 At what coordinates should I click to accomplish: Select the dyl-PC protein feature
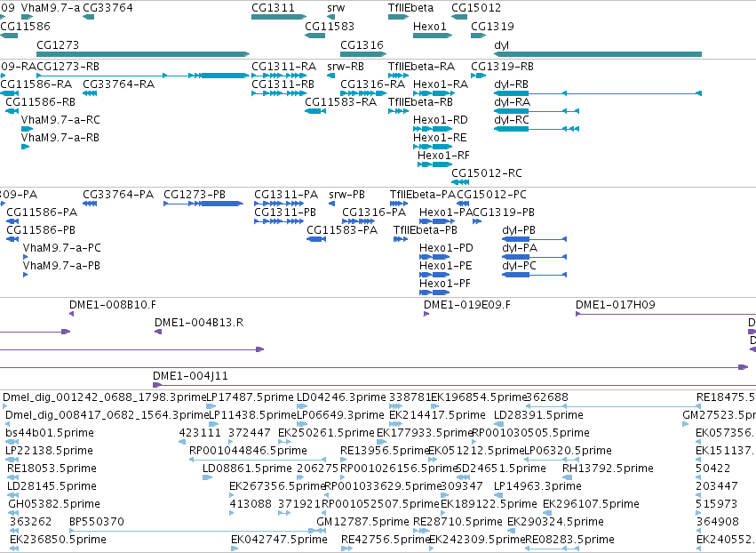534,275
